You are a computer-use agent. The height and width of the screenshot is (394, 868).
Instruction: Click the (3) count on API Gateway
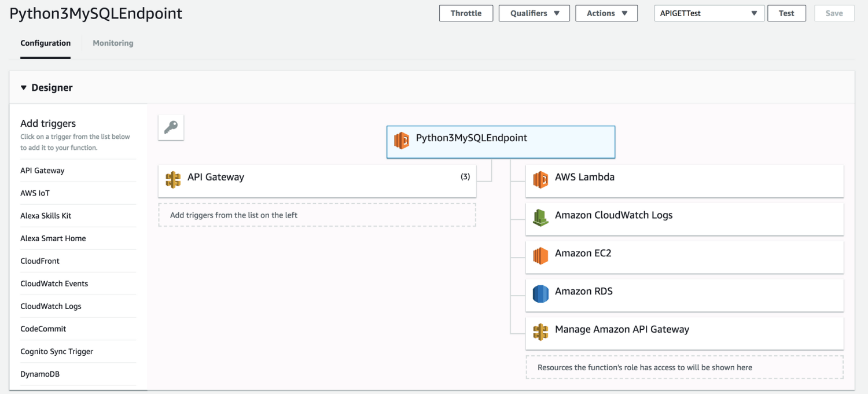tap(465, 177)
